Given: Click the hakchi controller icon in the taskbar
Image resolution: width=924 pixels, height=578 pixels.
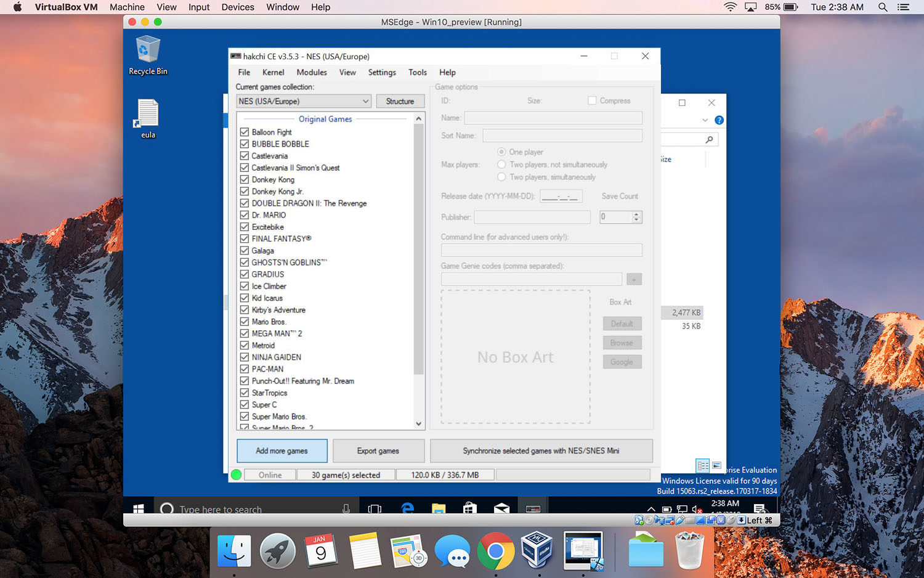Looking at the screenshot, I should pyautogui.click(x=533, y=509).
